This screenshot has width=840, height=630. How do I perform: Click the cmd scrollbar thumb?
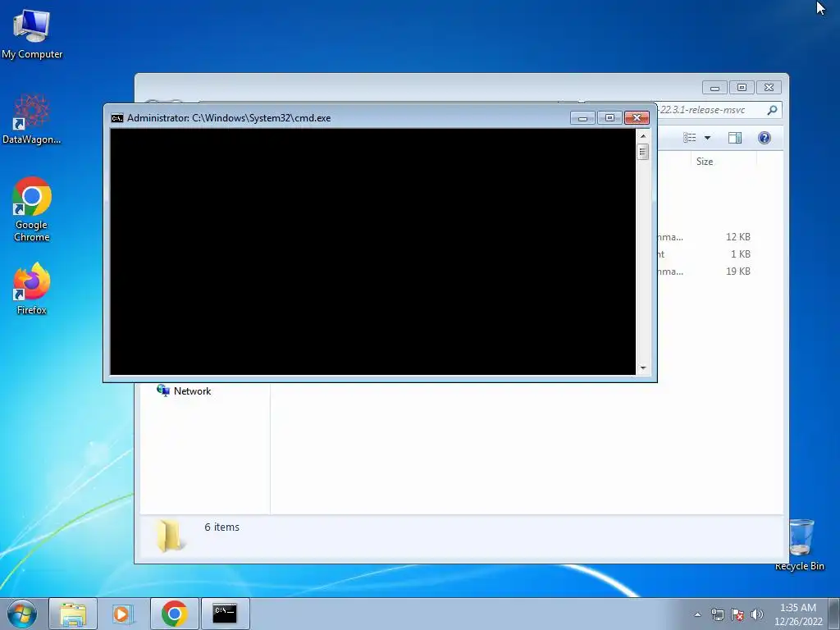(x=643, y=152)
